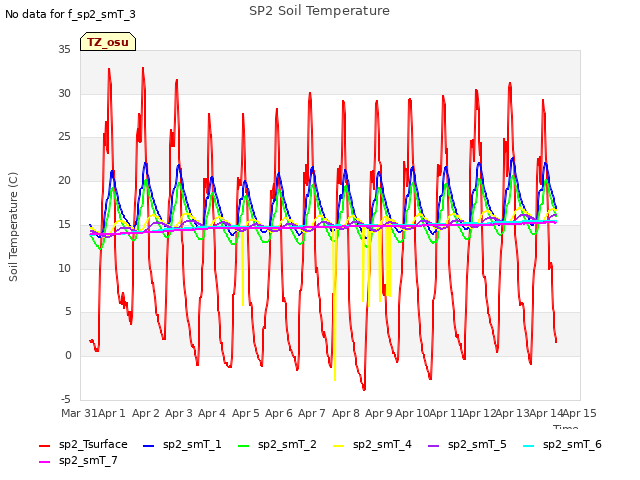640x480 pixels.
Task: Toggle sp2_Tsurface series in legend
Action: [83, 444]
